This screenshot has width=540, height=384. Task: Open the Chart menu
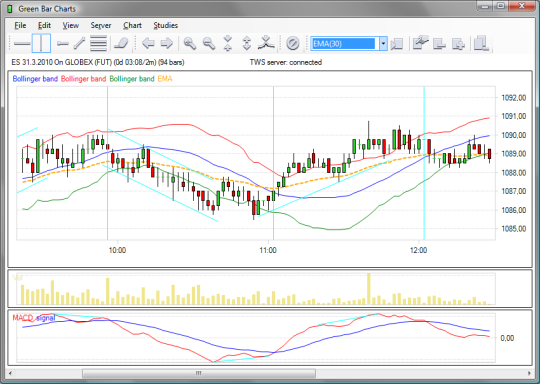132,25
